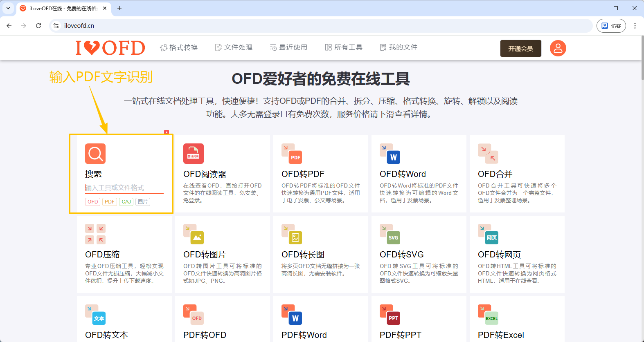644x342 pixels.
Task: Click the PDF转Excel icon
Action: point(488,315)
